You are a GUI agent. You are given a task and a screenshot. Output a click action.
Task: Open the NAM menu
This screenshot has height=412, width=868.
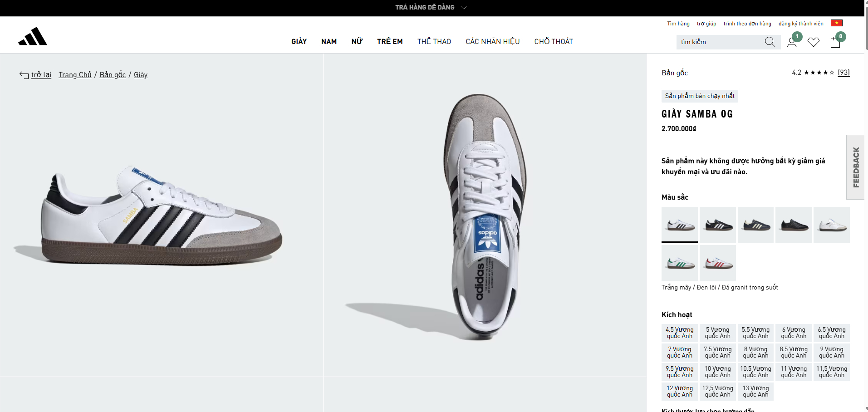click(329, 42)
